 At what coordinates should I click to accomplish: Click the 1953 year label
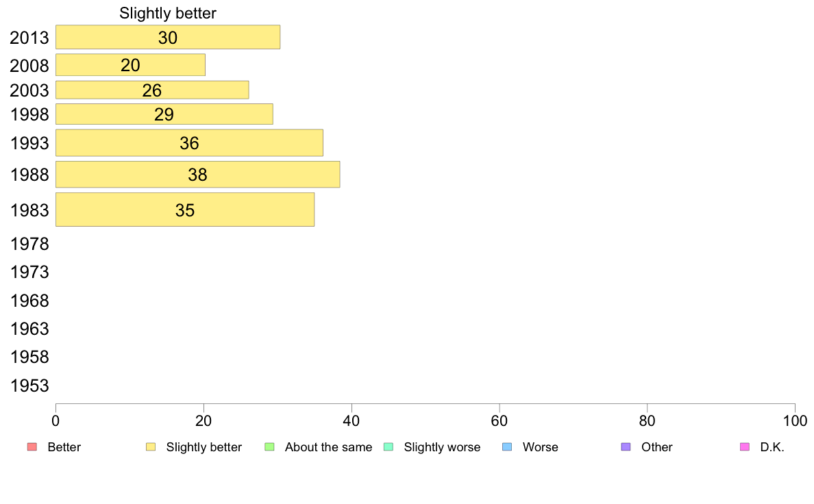pos(30,386)
